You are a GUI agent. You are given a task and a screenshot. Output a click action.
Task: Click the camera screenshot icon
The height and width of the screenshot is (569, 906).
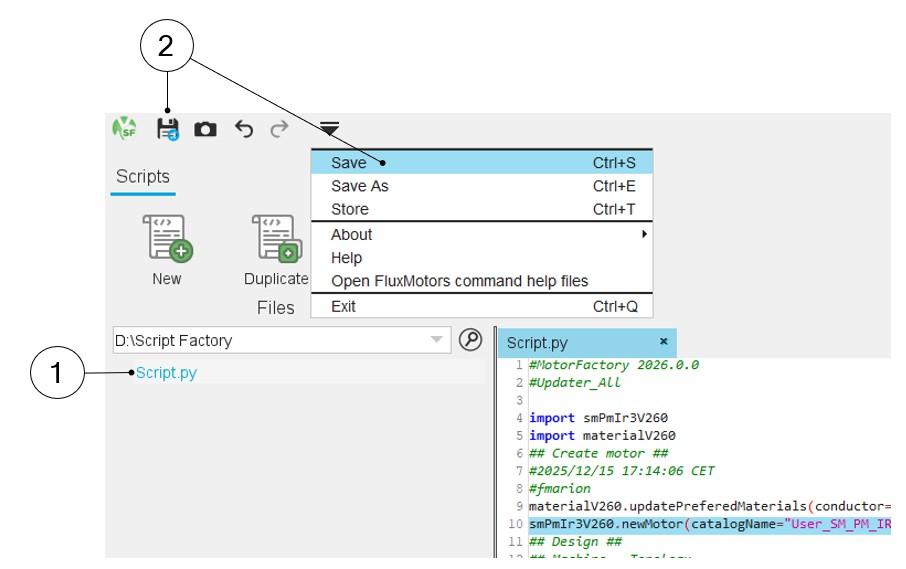click(x=205, y=129)
